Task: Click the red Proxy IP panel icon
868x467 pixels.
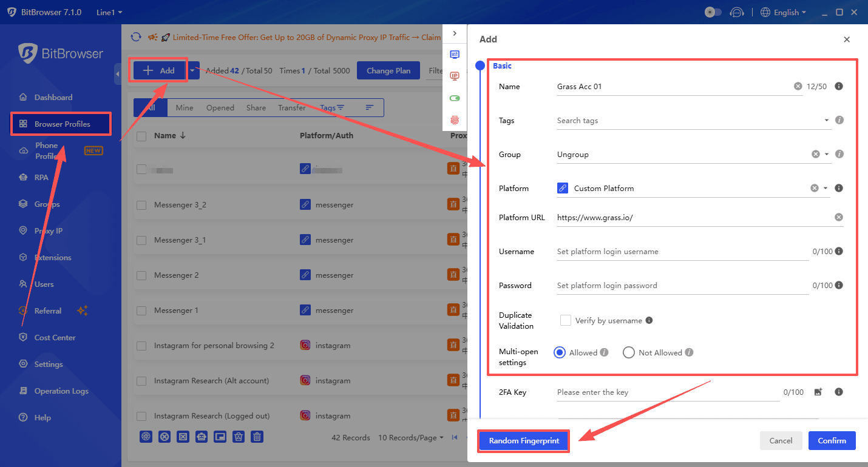Action: 455,76
